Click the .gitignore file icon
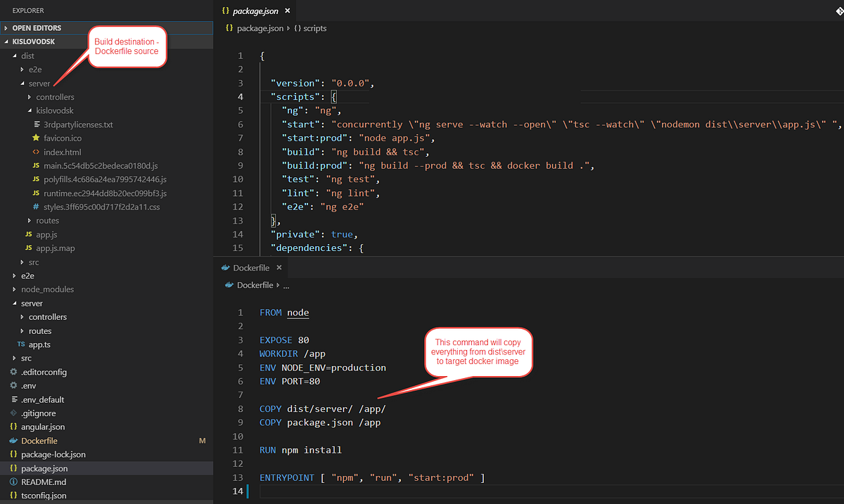This screenshot has height=504, width=844. 13,413
